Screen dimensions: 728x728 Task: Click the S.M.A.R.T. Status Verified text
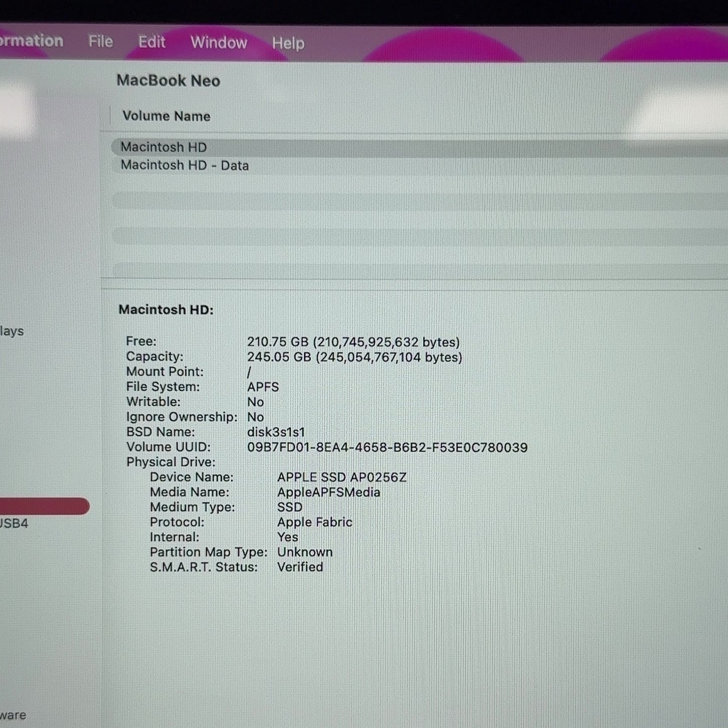(x=300, y=567)
